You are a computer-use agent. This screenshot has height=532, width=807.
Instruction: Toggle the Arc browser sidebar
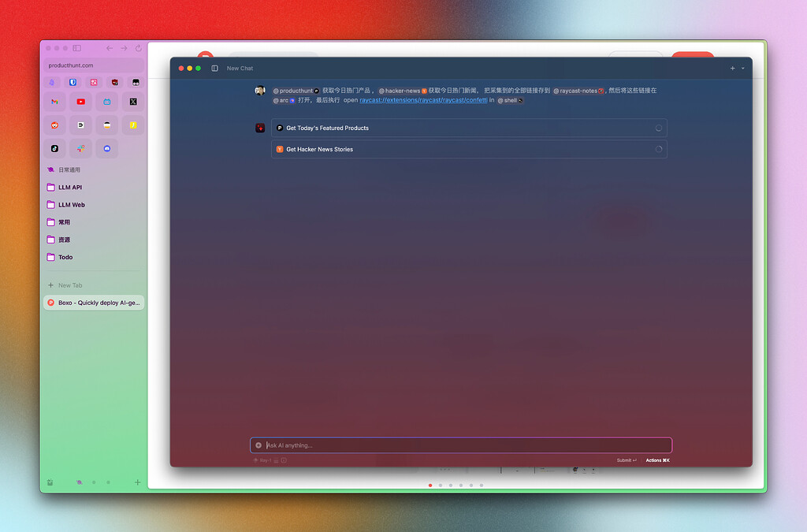click(76, 48)
